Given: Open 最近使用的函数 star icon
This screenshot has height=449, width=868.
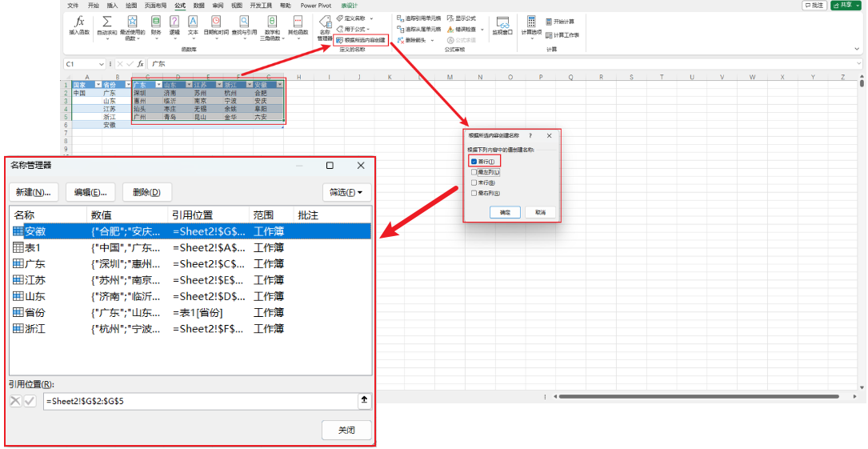Looking at the screenshot, I should [132, 22].
